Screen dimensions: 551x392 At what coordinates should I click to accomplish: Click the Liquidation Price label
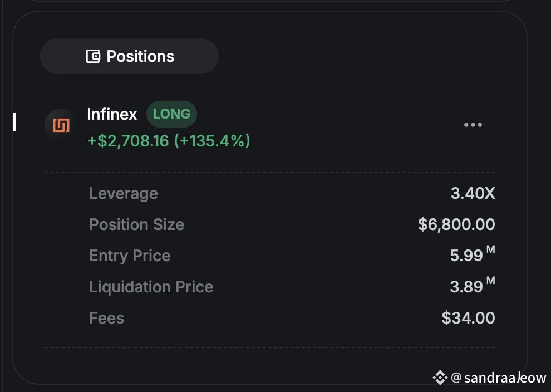pos(151,287)
